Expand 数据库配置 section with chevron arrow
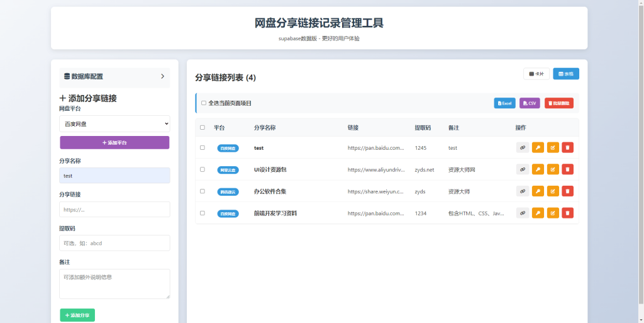This screenshot has height=323, width=644. point(162,76)
